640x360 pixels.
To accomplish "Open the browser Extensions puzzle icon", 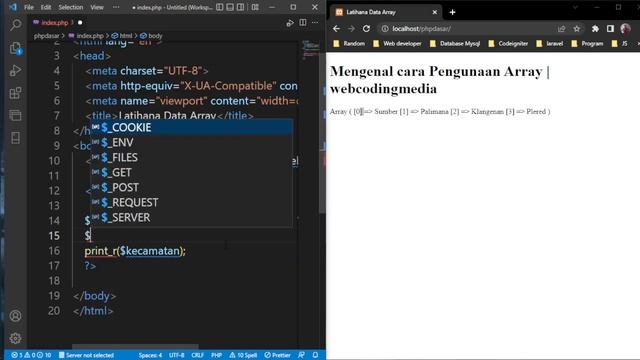I will click(595, 29).
